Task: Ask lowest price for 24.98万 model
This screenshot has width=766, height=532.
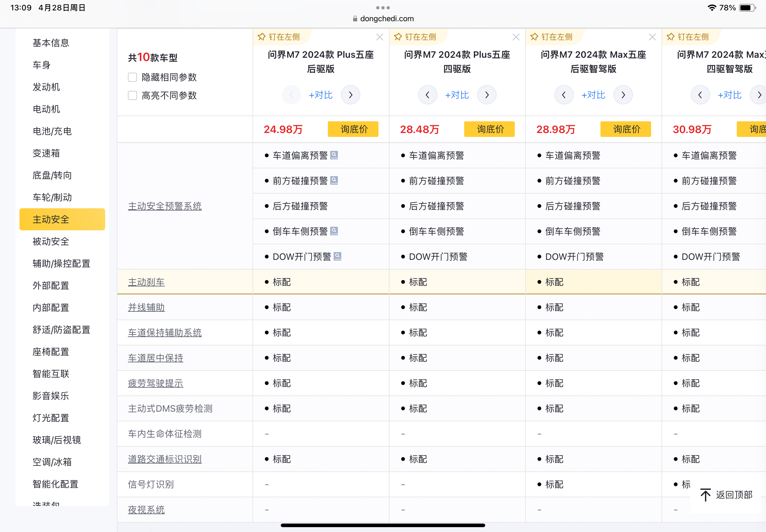Action: (353, 129)
